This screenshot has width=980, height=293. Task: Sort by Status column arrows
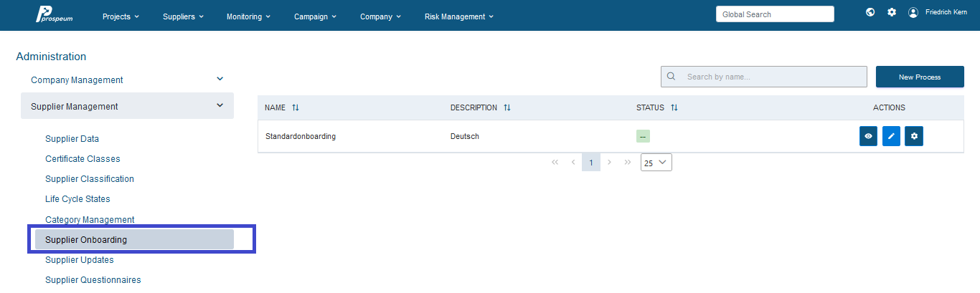coord(674,107)
